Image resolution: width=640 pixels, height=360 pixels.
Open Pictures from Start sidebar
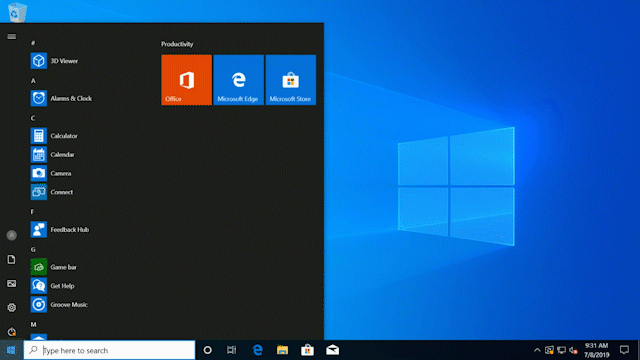tap(11, 284)
